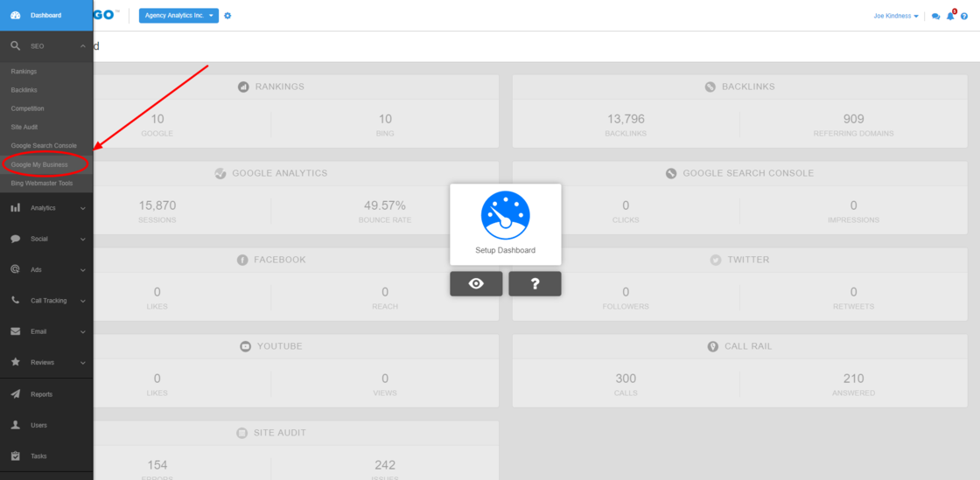Click the 154 errors value
Image resolution: width=980 pixels, height=480 pixels.
tap(157, 465)
